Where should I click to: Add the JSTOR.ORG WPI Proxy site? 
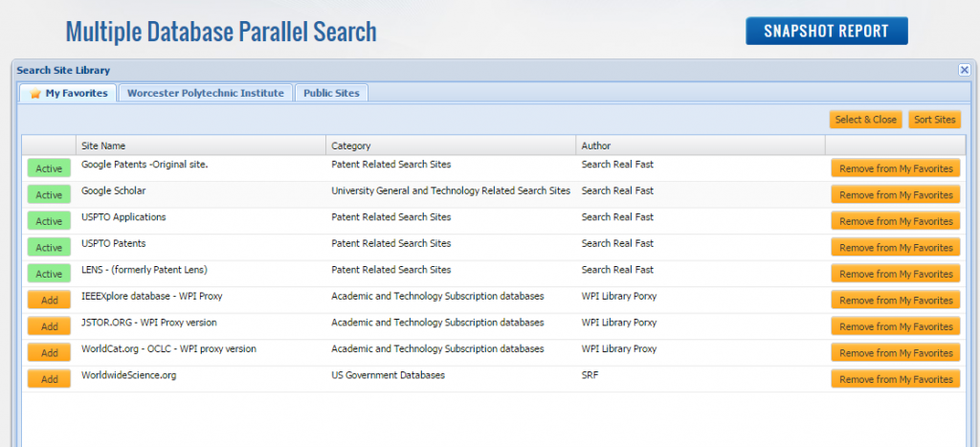[x=49, y=326]
